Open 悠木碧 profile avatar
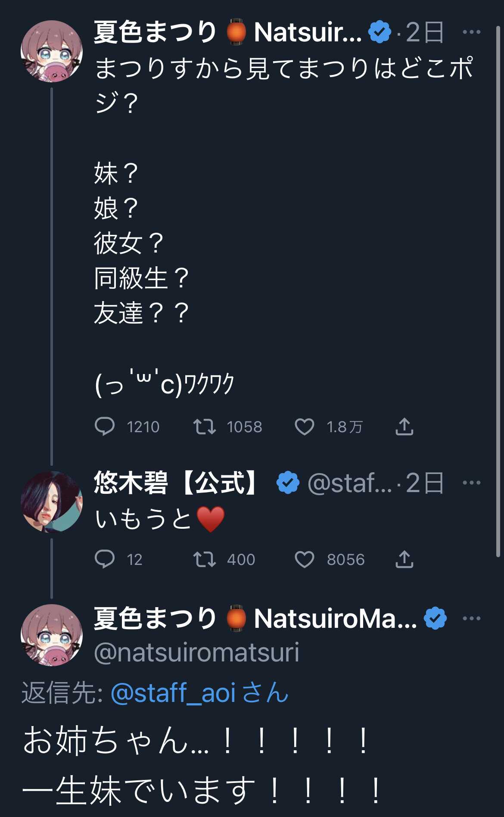The height and width of the screenshot is (817, 504). coord(52,502)
